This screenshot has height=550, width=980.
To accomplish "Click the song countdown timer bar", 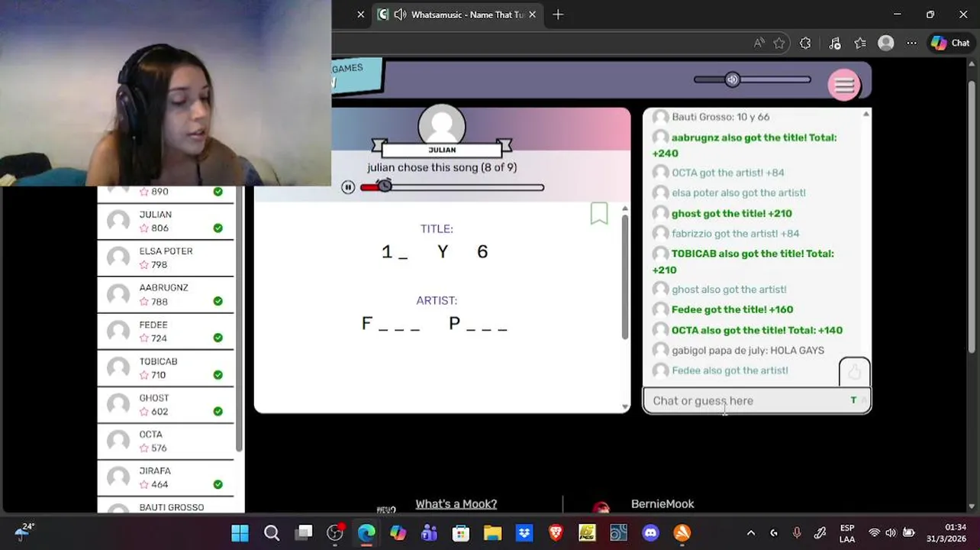I will pyautogui.click(x=452, y=187).
